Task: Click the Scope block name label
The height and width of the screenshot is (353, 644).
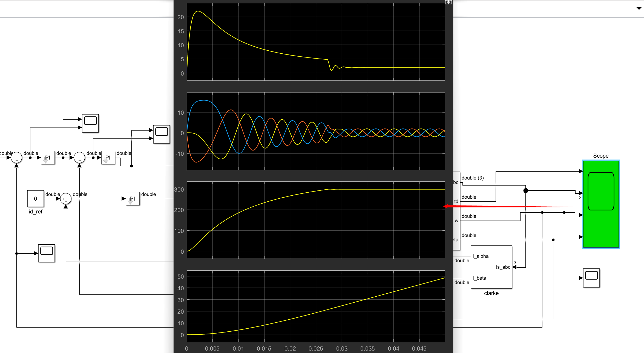Action: (601, 156)
